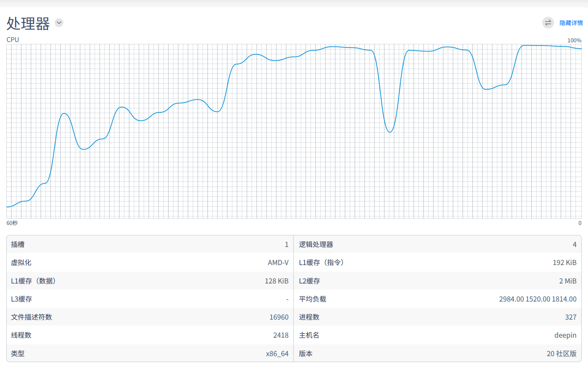This screenshot has height=366, width=588.
Task: Click the 2418 value
Action: coord(281,335)
